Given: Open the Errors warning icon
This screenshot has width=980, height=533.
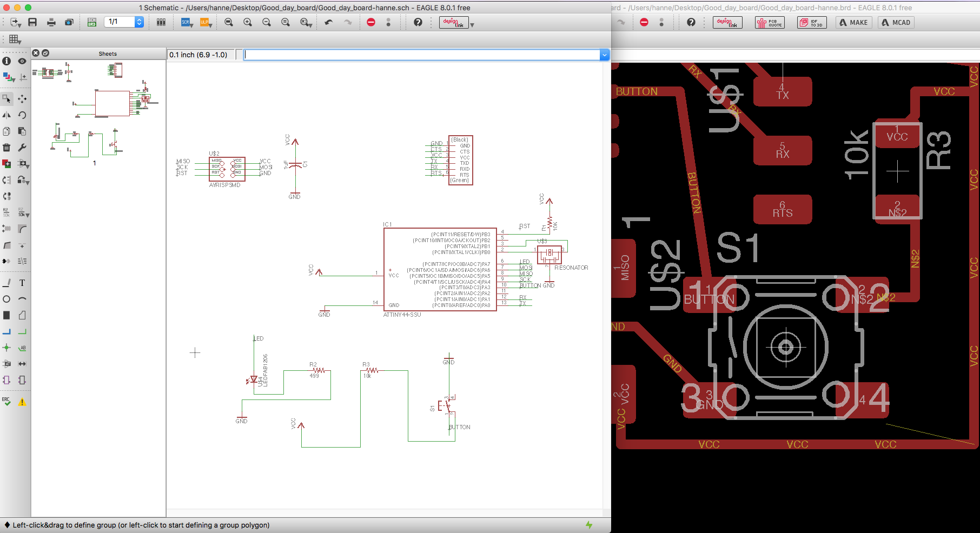Looking at the screenshot, I should pyautogui.click(x=22, y=402).
